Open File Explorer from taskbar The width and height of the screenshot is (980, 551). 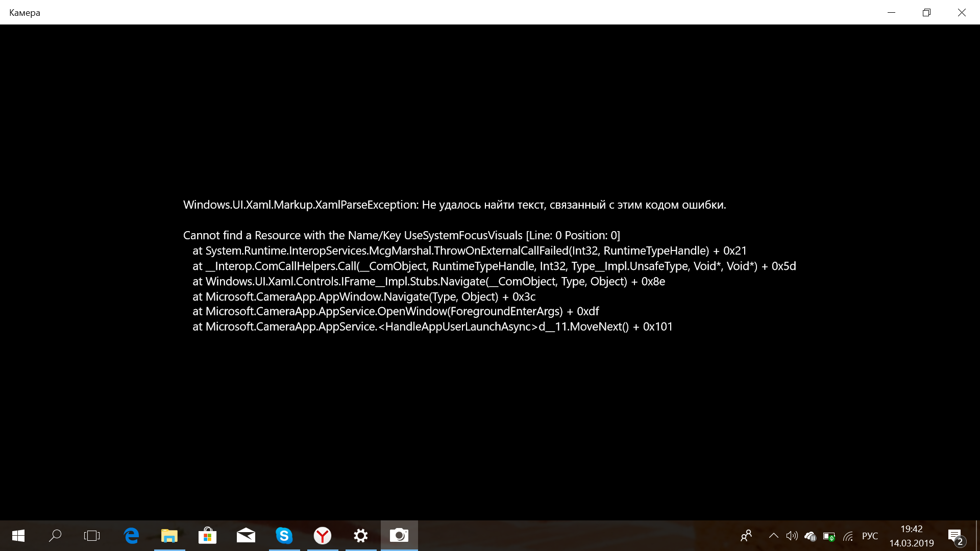[169, 536]
